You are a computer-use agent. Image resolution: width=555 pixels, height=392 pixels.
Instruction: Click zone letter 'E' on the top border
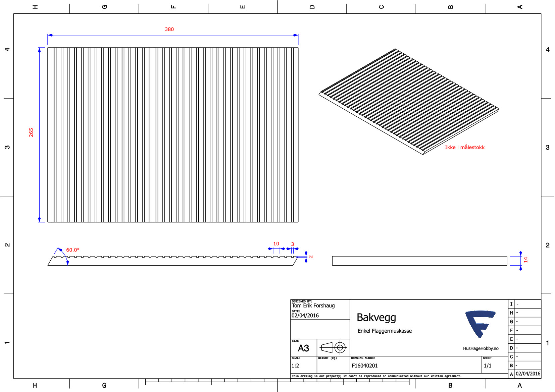click(x=243, y=7)
